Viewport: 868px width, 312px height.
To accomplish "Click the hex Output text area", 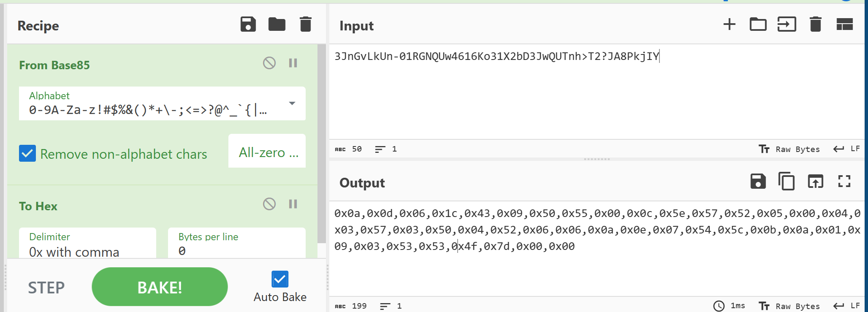I will pos(597,248).
